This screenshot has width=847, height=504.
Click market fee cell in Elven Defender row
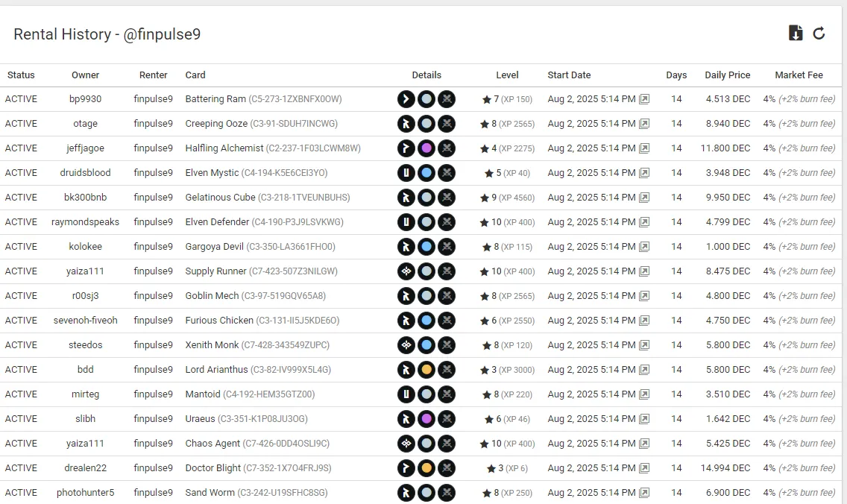click(x=799, y=222)
